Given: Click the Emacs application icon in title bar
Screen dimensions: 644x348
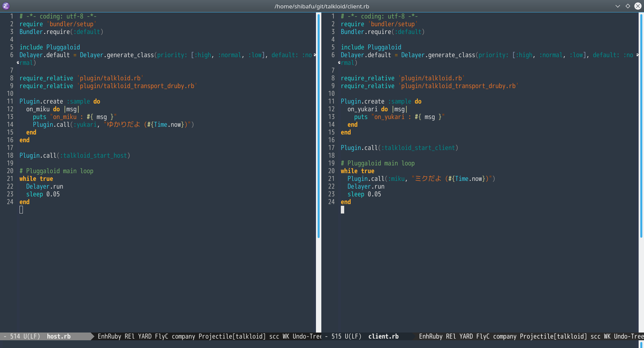Looking at the screenshot, I should [x=6, y=6].
